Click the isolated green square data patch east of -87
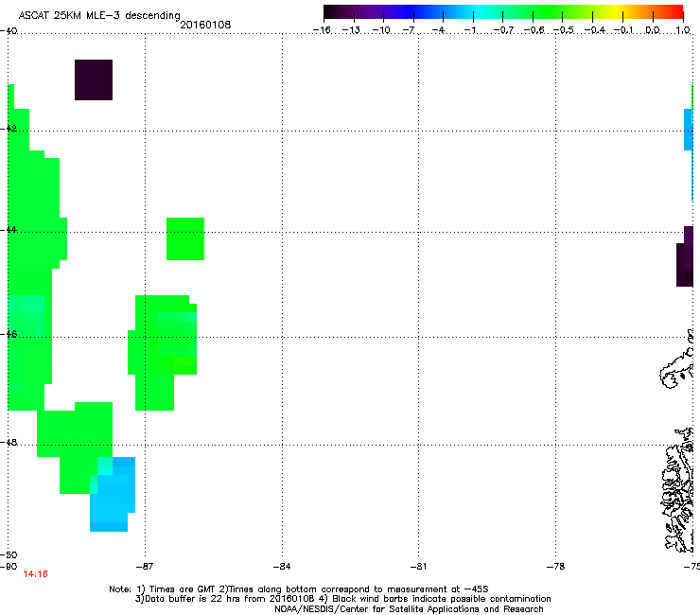 coord(185,238)
